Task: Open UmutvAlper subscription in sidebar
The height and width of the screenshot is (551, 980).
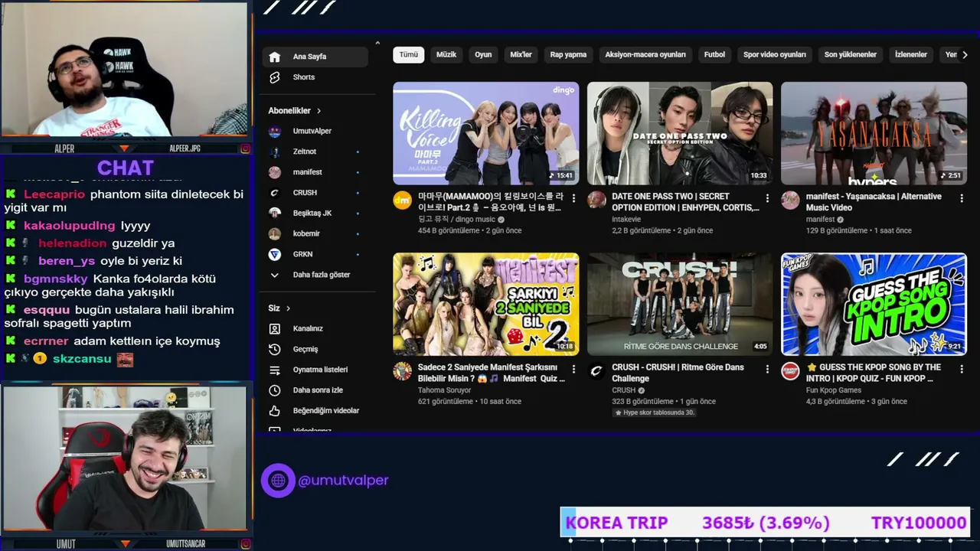Action: point(315,131)
